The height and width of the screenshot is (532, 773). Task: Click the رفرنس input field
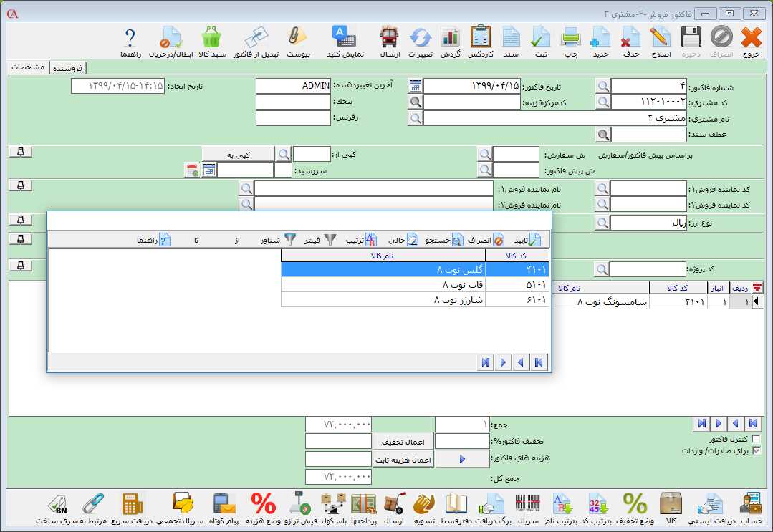(x=292, y=117)
